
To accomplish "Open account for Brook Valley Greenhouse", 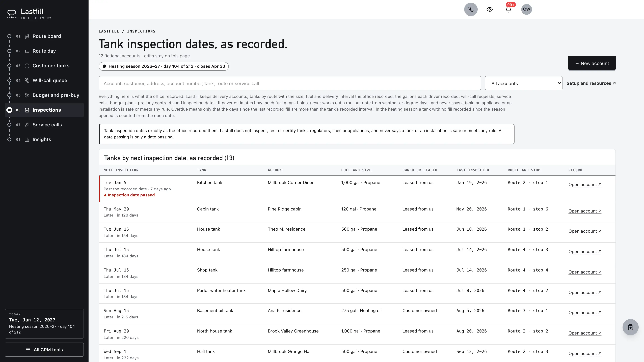I will (585, 333).
